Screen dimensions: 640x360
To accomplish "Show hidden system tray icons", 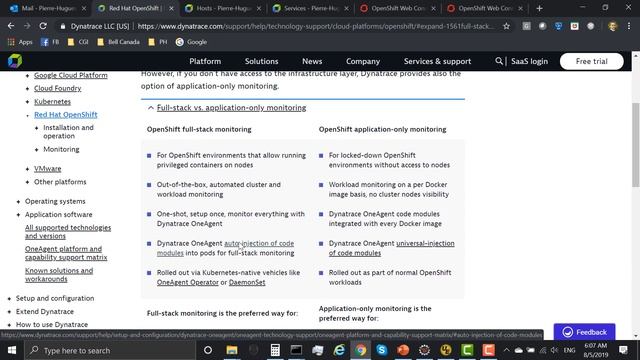I will pos(506,350).
